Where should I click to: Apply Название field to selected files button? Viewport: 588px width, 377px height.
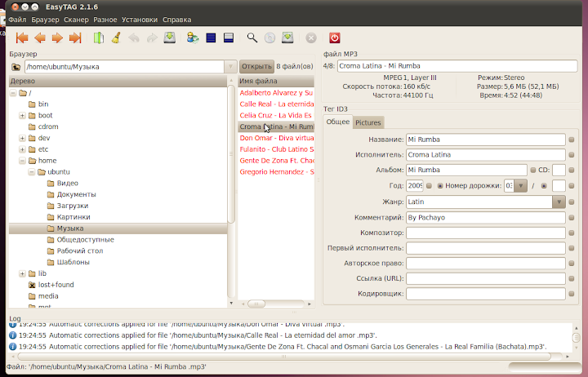[x=572, y=140]
